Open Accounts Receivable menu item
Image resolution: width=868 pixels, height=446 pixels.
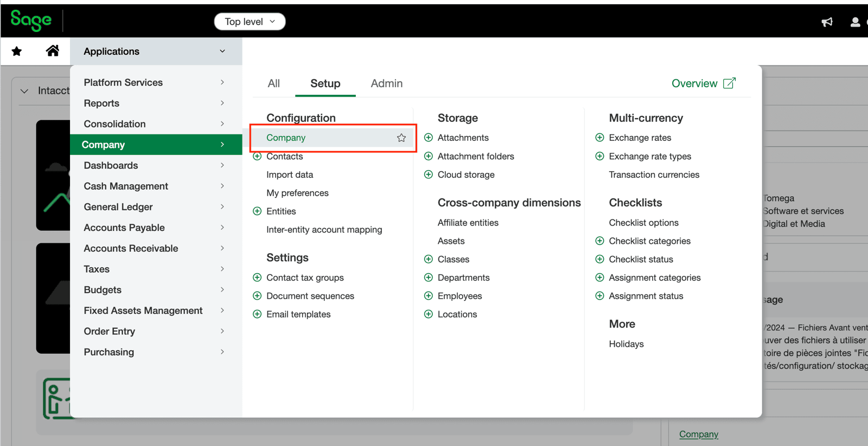[x=156, y=248]
